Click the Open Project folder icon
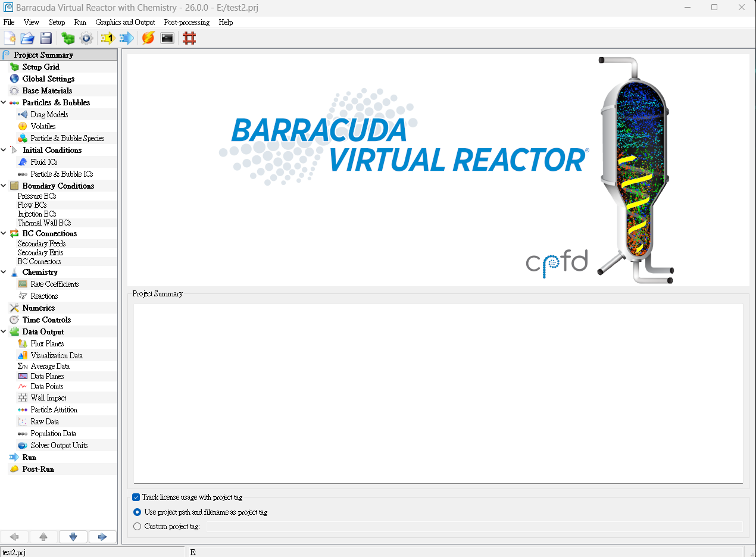This screenshot has height=557, width=756. [27, 38]
